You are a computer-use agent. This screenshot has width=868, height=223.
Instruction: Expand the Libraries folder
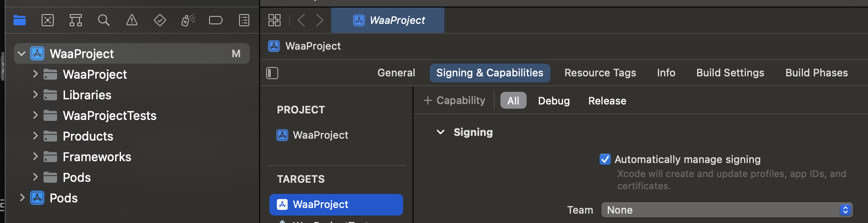pos(35,95)
